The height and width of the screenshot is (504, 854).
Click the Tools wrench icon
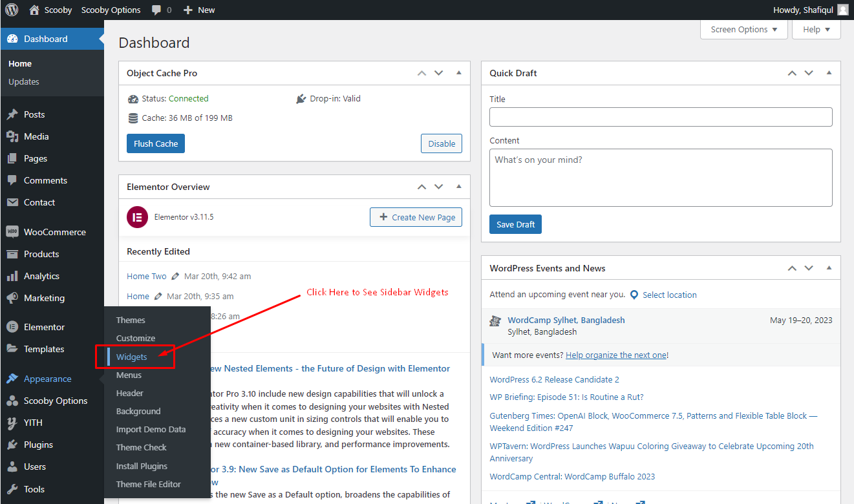point(12,489)
